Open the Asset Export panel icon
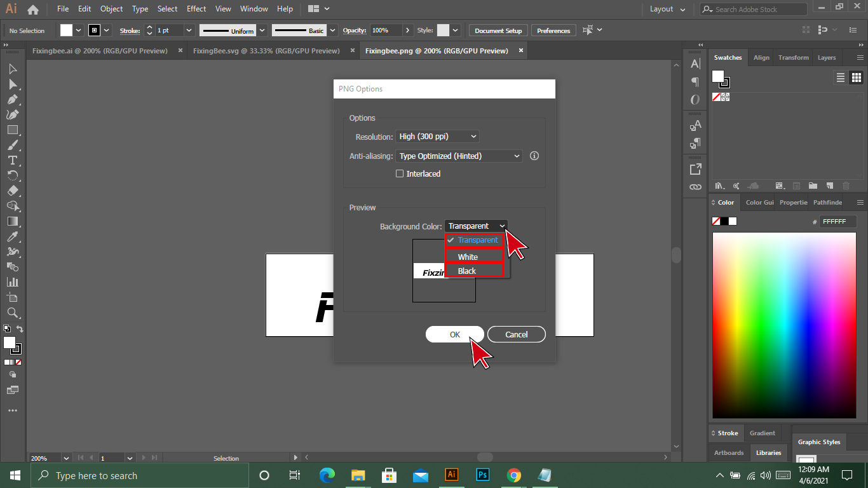Image resolution: width=868 pixels, height=488 pixels. click(x=696, y=169)
